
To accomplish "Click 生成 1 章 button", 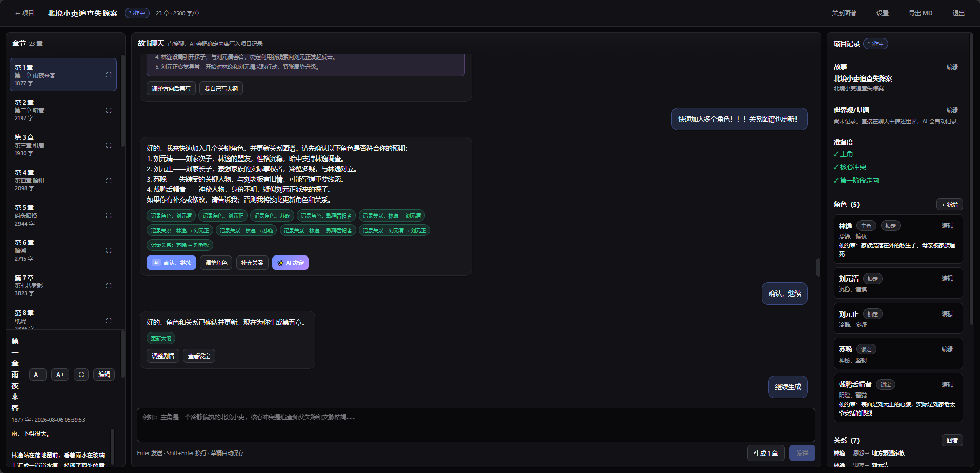I will 766,454.
